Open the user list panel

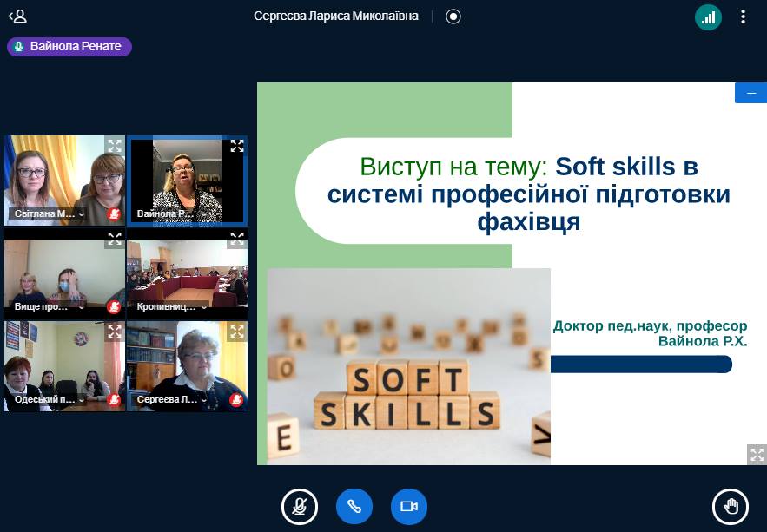tap(17, 16)
